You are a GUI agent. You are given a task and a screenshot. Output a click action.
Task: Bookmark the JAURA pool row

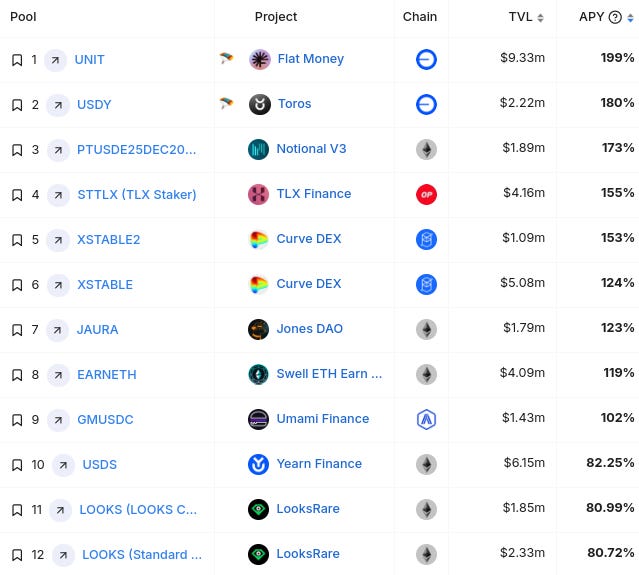[x=17, y=330]
